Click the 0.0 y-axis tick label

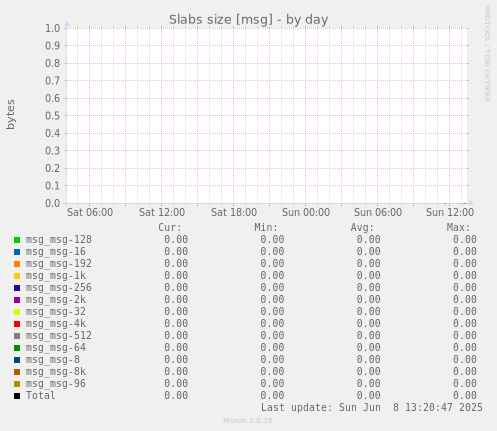click(x=53, y=203)
